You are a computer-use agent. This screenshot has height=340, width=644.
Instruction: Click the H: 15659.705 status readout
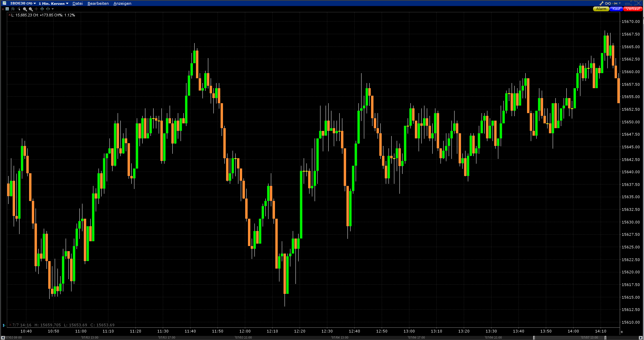pos(48,325)
